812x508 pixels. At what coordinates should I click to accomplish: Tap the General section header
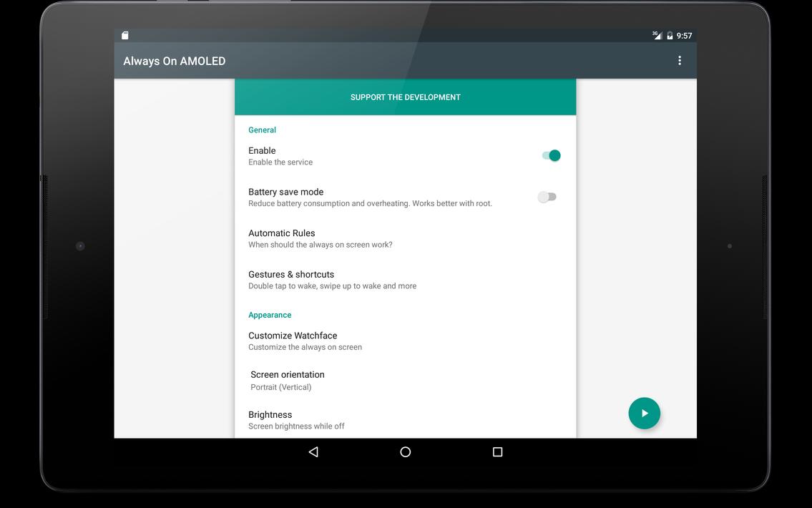tap(262, 130)
